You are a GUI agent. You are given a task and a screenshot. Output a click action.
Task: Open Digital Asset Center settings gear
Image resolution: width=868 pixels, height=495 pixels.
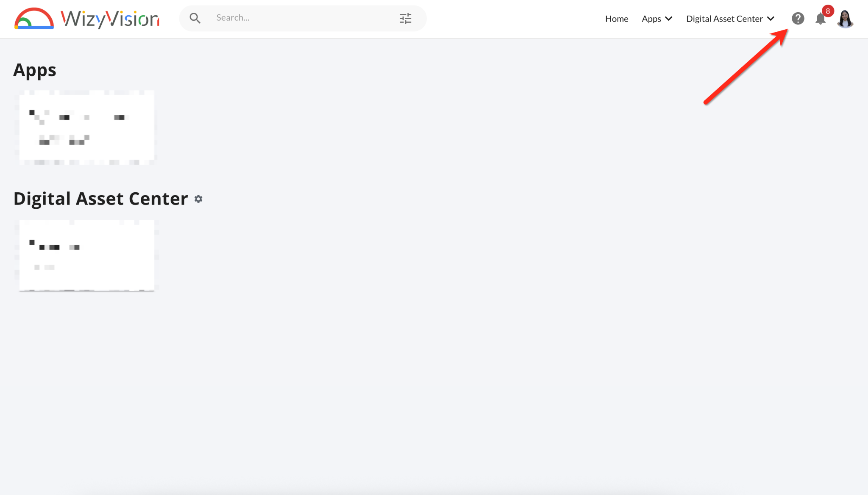click(198, 199)
